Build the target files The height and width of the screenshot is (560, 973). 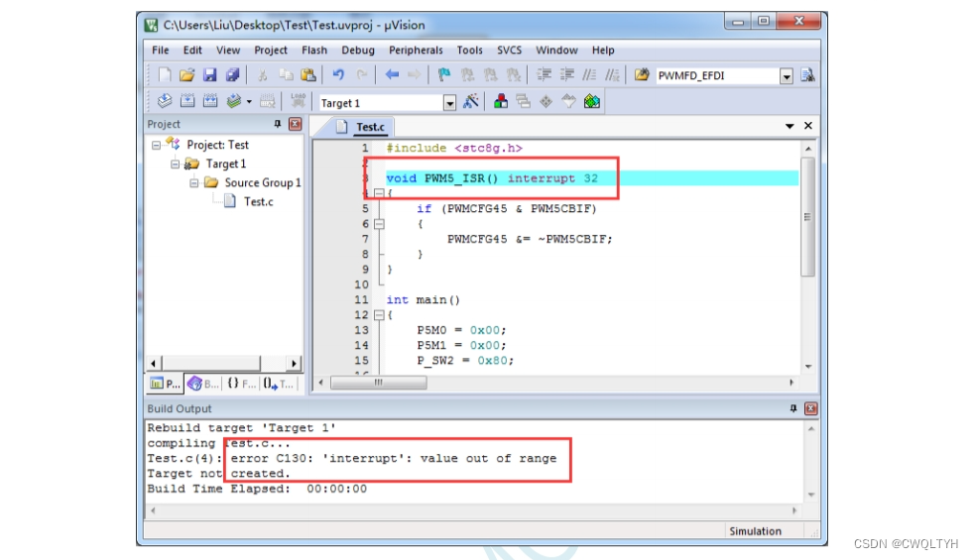[x=187, y=101]
